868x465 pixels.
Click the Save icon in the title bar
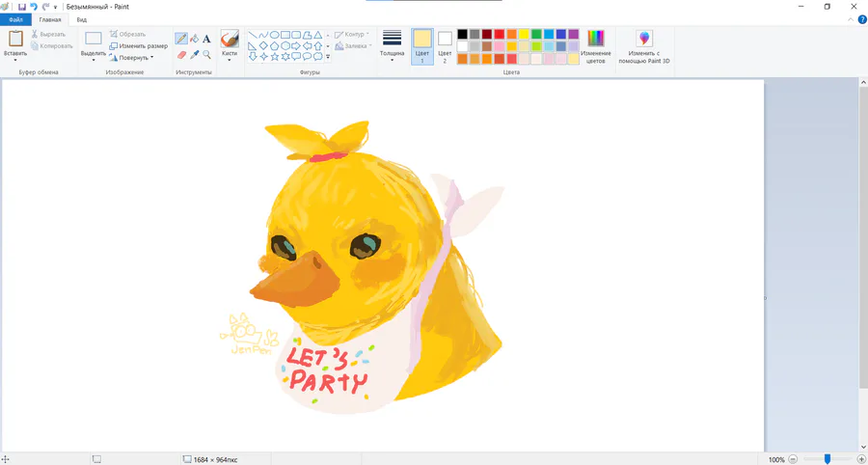tap(22, 7)
